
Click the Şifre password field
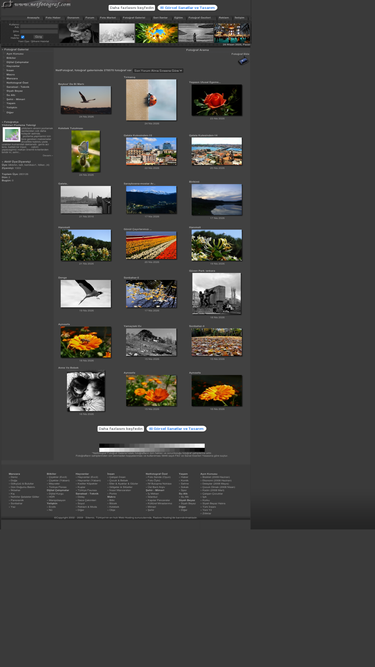[x=39, y=31]
